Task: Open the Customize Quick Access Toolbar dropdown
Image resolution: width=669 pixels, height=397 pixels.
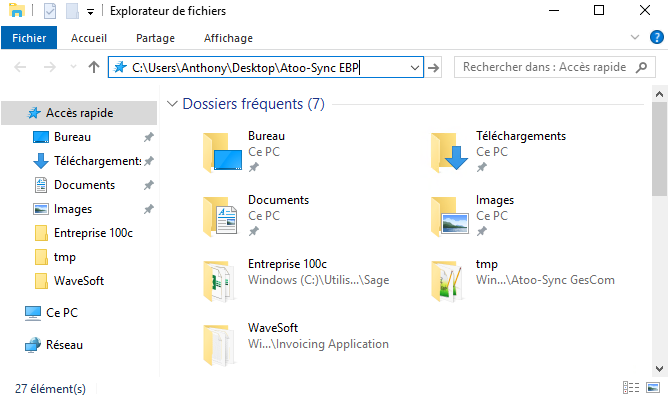Action: click(90, 12)
